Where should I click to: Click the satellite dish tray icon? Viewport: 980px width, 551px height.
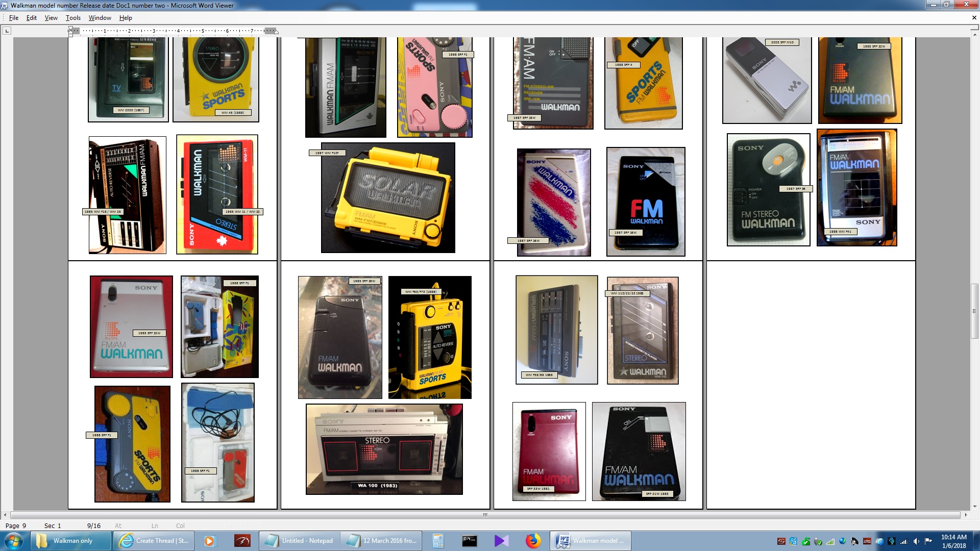click(855, 541)
